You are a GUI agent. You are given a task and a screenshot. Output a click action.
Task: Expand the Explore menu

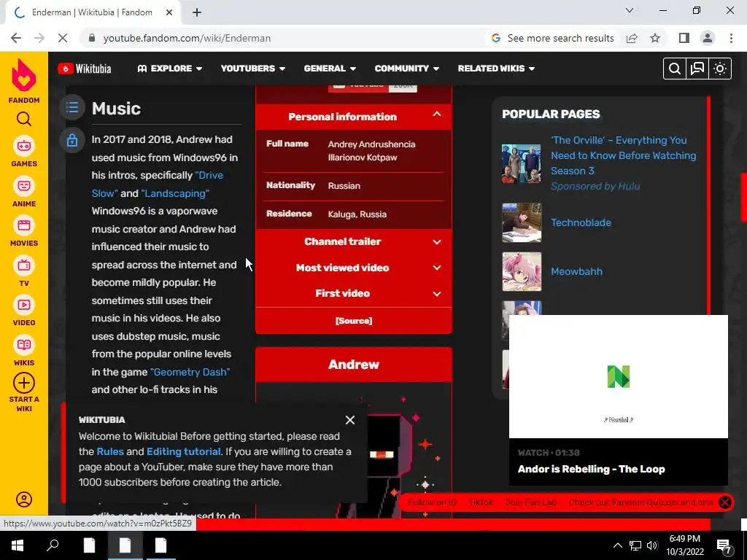(x=169, y=69)
